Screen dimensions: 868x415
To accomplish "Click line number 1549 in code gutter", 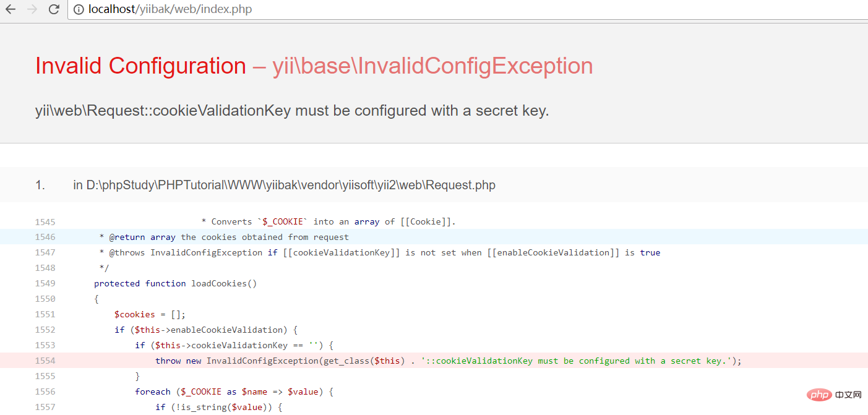I will (x=45, y=283).
